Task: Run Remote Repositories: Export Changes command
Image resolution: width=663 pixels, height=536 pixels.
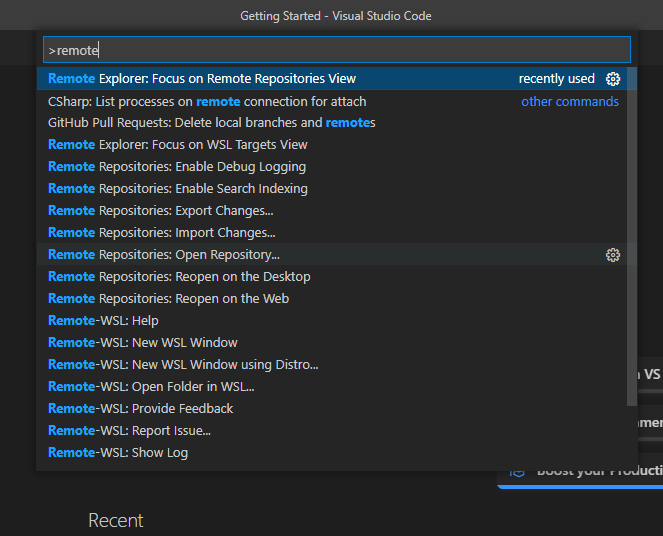Action: pos(161,211)
